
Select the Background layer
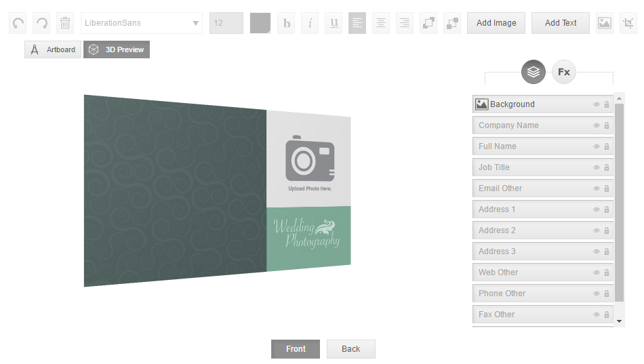[543, 104]
